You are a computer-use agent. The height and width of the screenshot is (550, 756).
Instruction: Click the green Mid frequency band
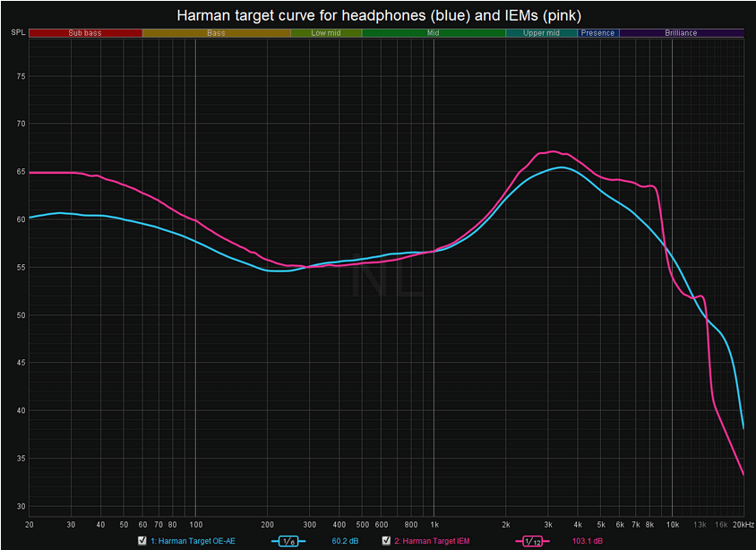[434, 33]
